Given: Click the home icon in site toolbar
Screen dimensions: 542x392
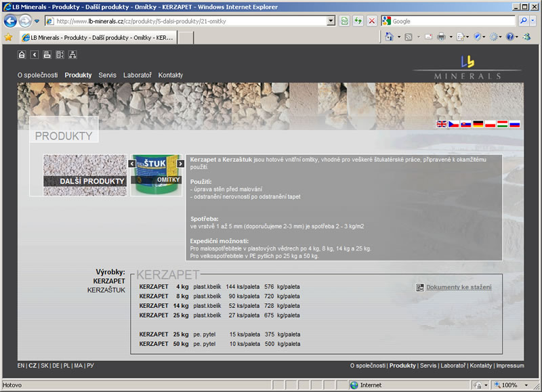Looking at the screenshot, I should pos(22,55).
